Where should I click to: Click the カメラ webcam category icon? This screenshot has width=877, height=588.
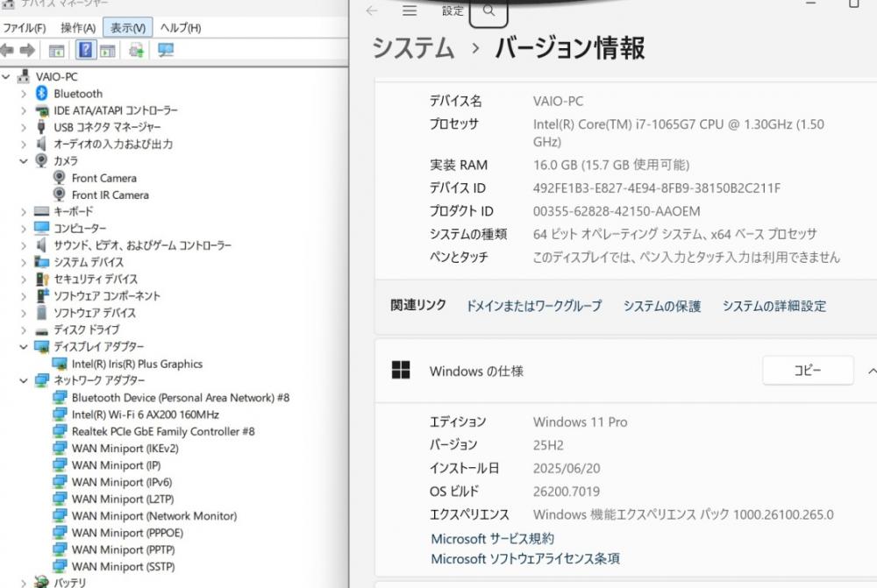click(41, 160)
